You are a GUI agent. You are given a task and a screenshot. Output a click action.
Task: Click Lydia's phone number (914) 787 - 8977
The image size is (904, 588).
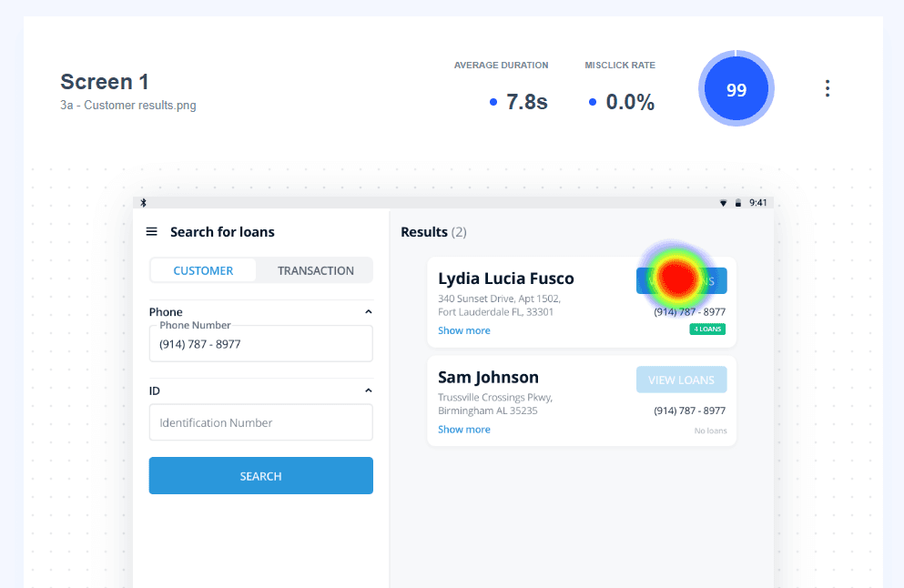[689, 312]
